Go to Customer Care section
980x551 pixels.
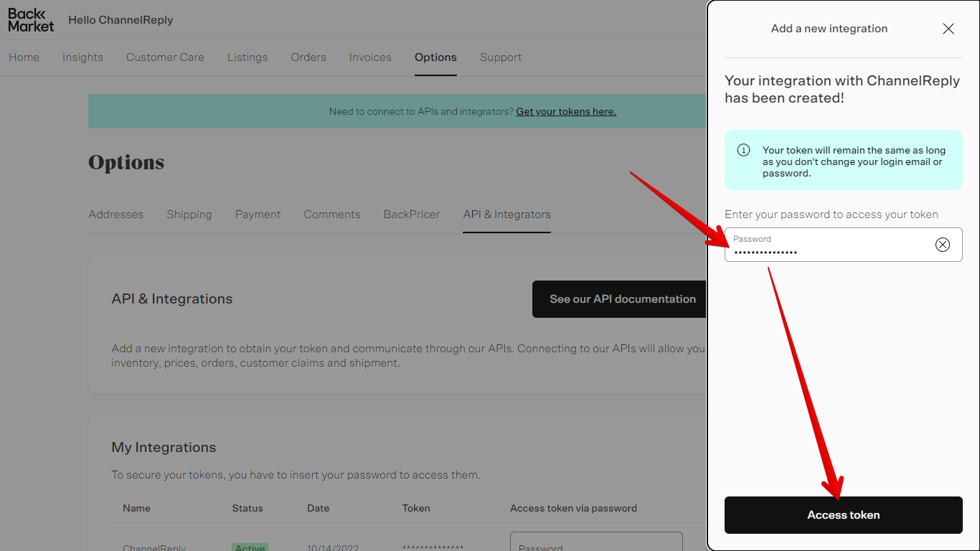click(165, 57)
